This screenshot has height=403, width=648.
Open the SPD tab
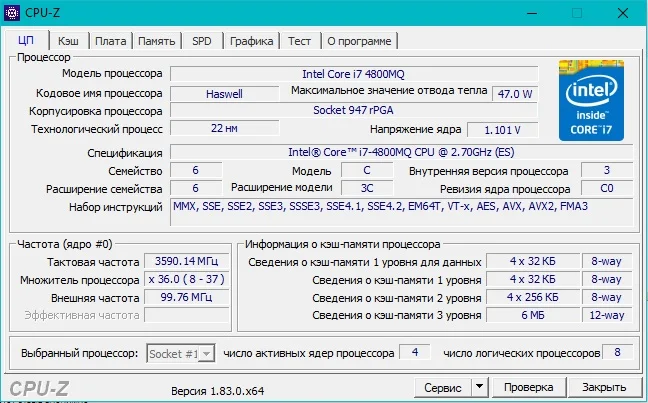(x=202, y=41)
